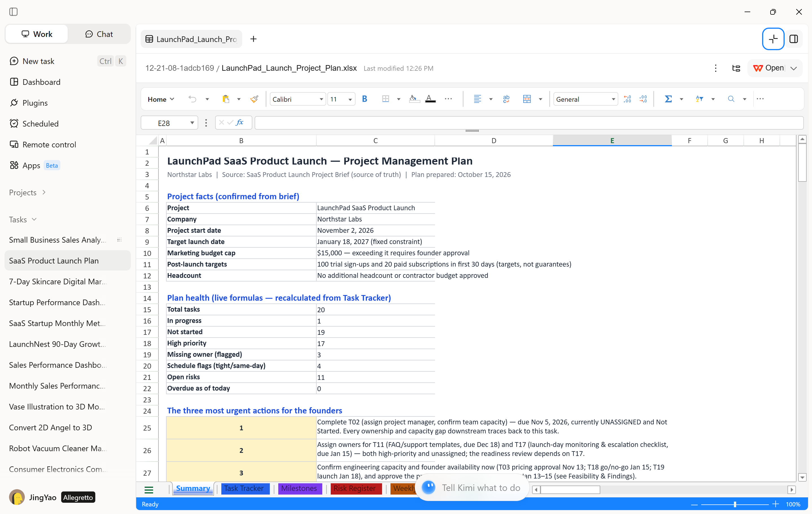The image size is (812, 514).
Task: Click increase decimal places icon
Action: [627, 99]
